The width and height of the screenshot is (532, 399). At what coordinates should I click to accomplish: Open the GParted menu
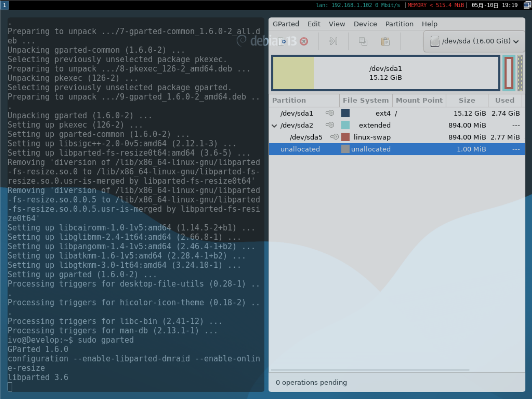286,24
